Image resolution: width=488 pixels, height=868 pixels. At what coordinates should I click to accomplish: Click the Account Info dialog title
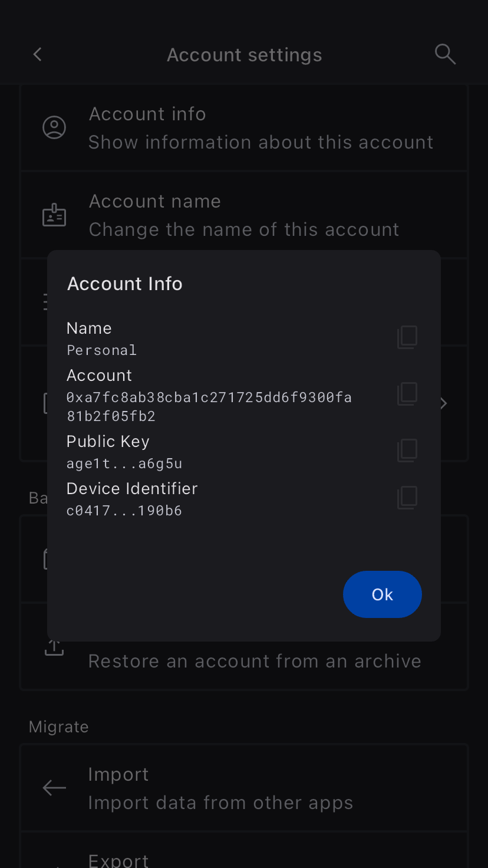(x=125, y=284)
